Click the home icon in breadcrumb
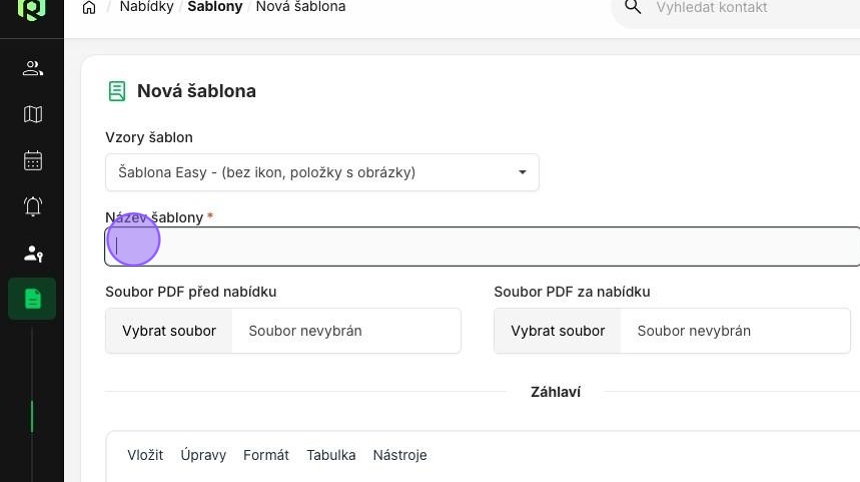 pos(89,7)
